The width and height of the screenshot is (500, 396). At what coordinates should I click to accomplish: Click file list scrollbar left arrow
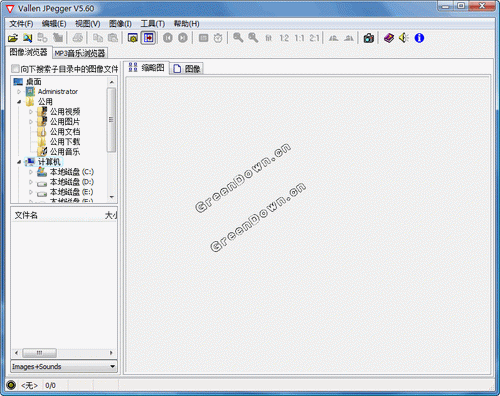(17, 353)
